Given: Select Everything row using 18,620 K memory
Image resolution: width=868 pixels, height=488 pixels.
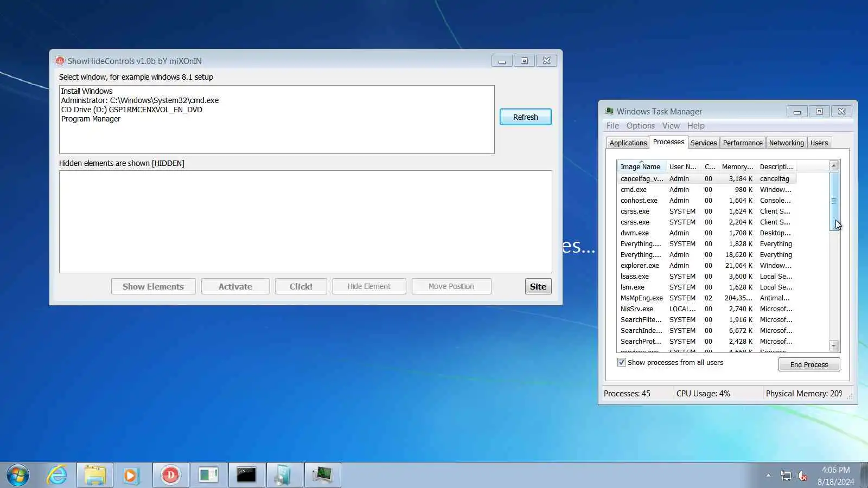Looking at the screenshot, I should point(706,254).
